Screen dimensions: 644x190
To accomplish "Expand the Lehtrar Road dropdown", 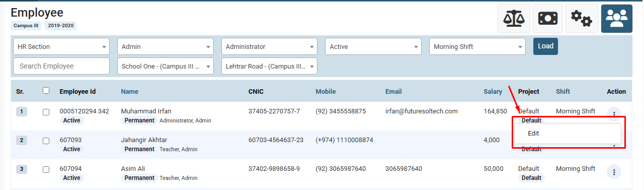I will click(x=270, y=66).
